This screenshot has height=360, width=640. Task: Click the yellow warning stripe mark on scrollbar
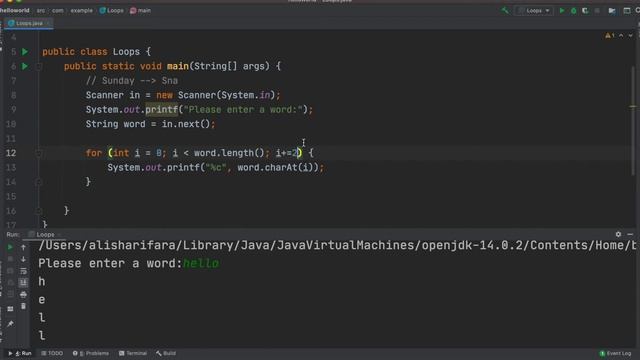pos(633,107)
